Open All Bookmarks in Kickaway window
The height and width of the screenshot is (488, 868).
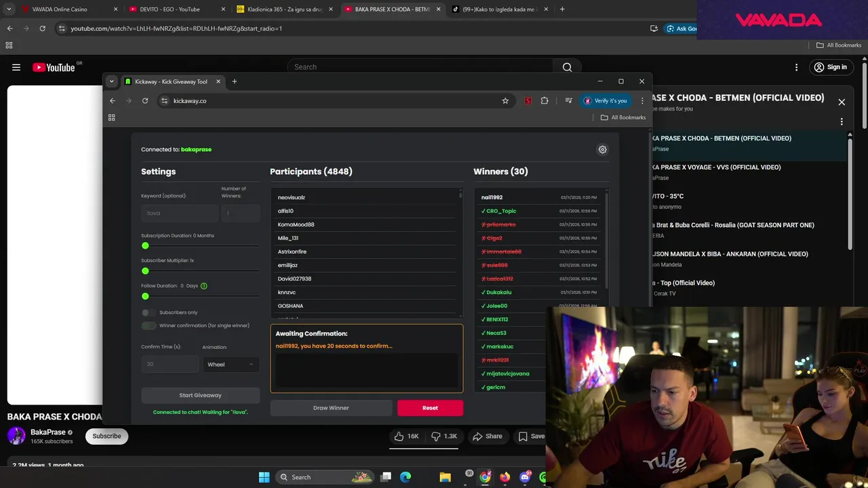click(x=623, y=117)
